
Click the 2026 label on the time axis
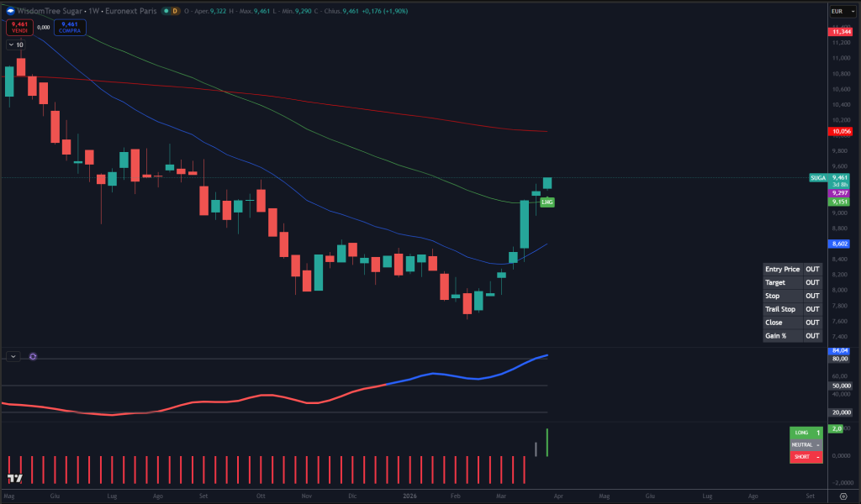click(409, 496)
